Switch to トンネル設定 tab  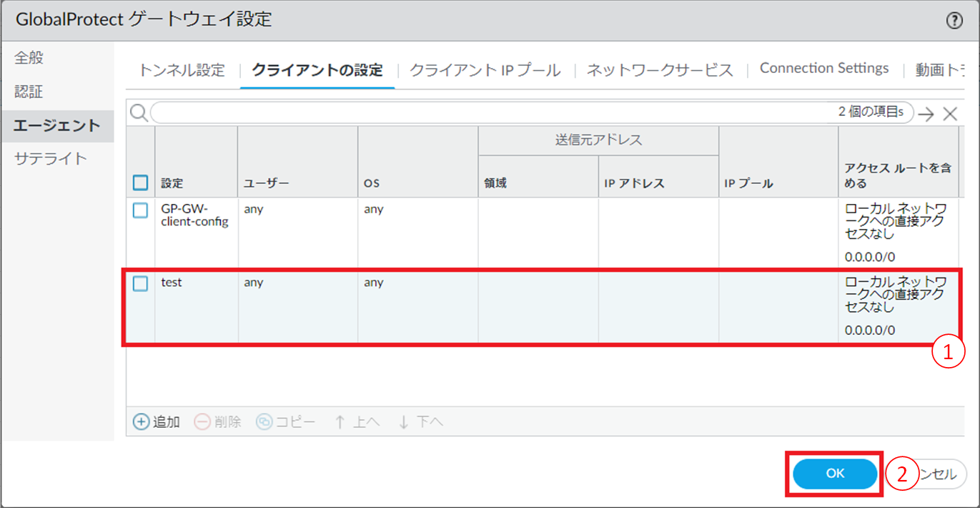[x=182, y=70]
